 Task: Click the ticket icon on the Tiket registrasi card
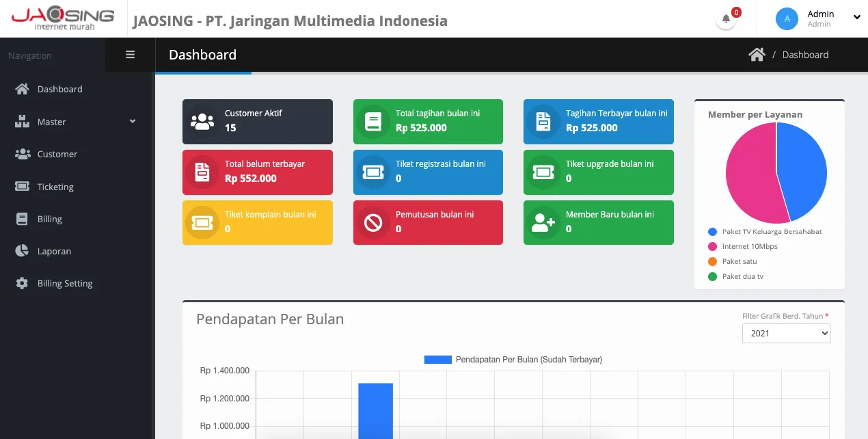coord(373,172)
